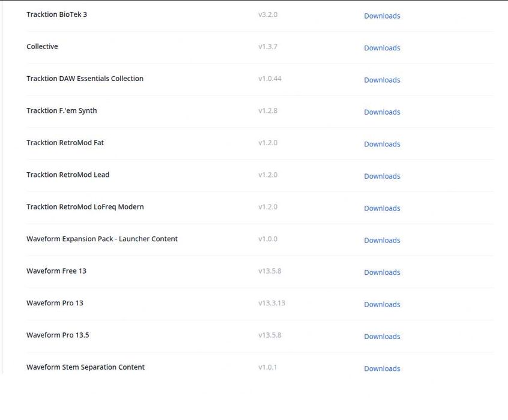The width and height of the screenshot is (508, 420).
Task: Click version v1.0.44 of DAW Essentials
Action: tap(270, 79)
